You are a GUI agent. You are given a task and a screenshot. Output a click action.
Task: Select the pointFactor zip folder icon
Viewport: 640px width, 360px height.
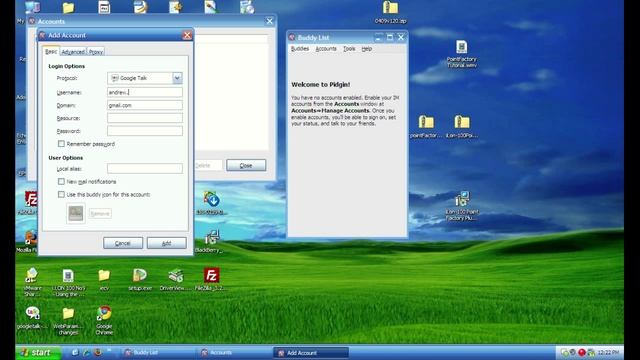pos(426,126)
